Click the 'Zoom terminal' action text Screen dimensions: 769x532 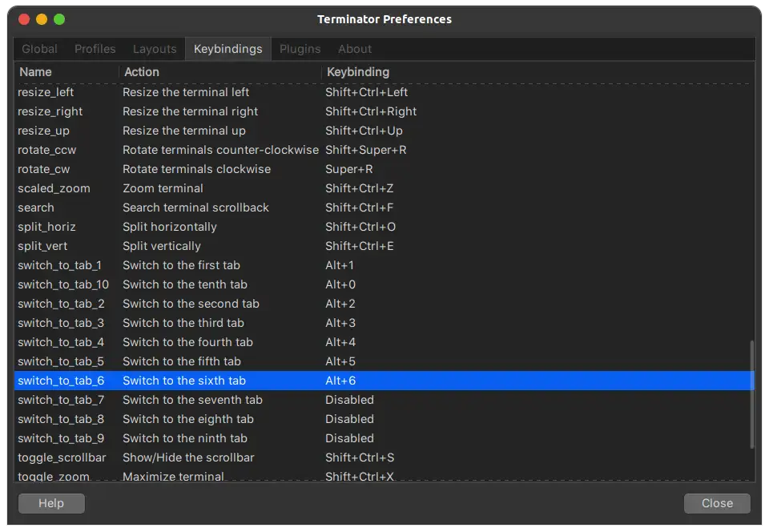(x=163, y=188)
